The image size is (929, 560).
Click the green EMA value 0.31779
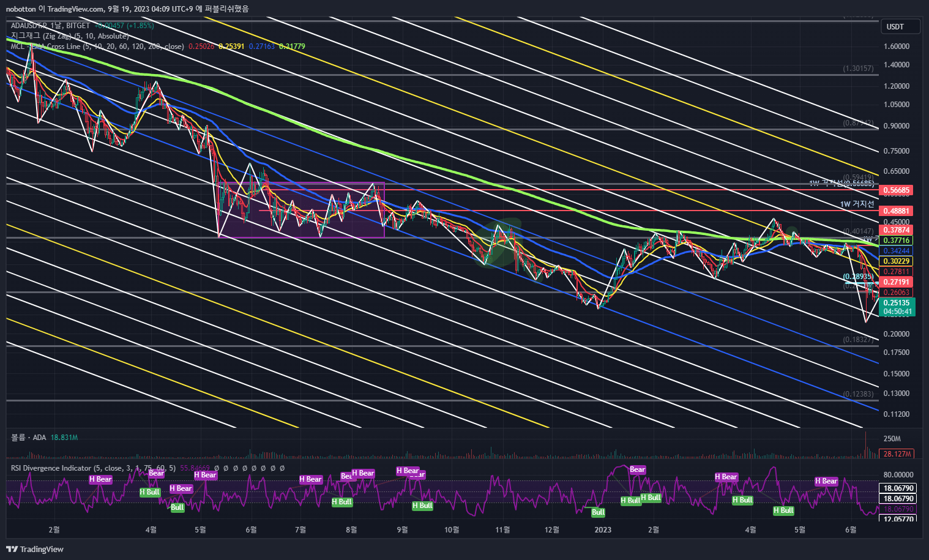[x=292, y=47]
